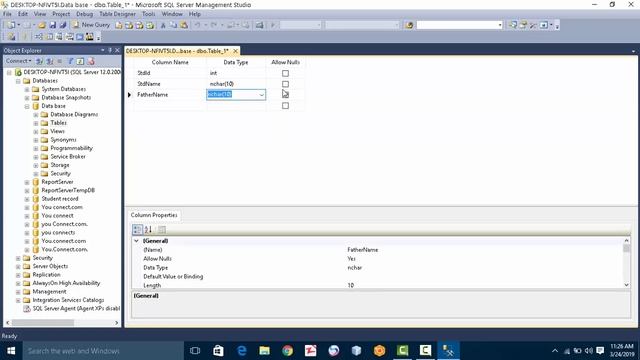The image size is (640, 360).
Task: Click the Analysis Services DMX Query icon
Action: coord(140,25)
